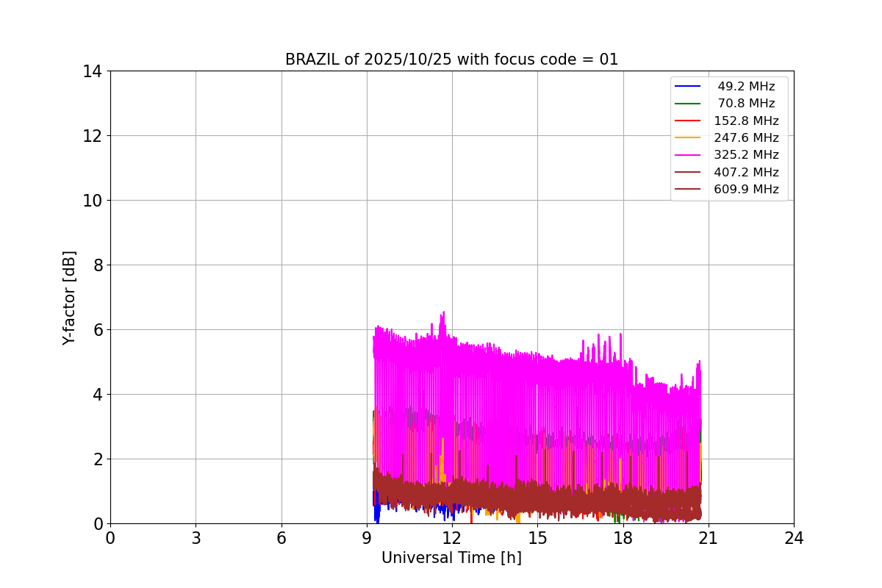Screen dimensions: 882x588
Task: Click the '21' tick on the time axis
Action: (x=709, y=538)
